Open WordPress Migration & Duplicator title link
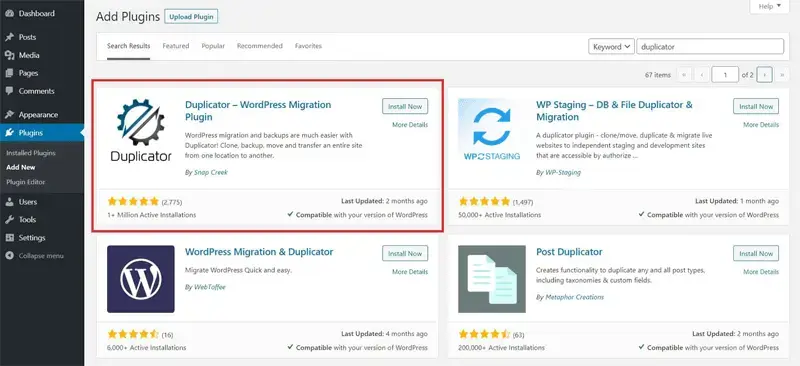This screenshot has width=800, height=366. click(259, 252)
